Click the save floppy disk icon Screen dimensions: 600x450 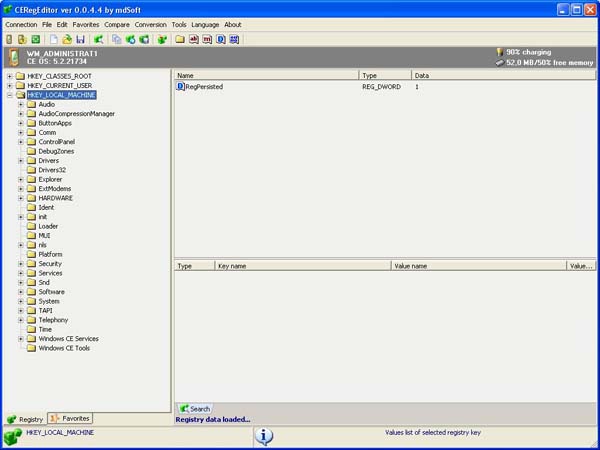tap(79, 39)
